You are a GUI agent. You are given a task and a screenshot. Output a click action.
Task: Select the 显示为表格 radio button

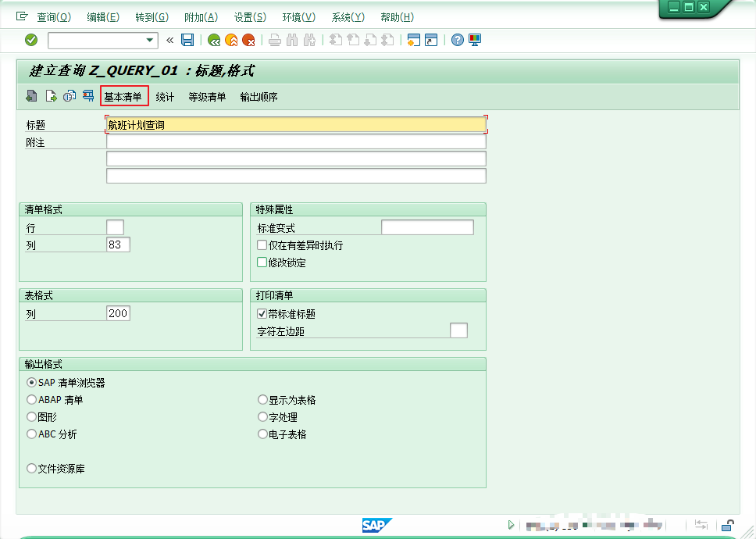(262, 400)
